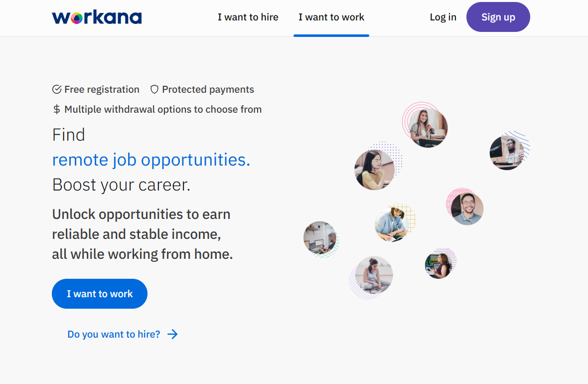
Task: Open the I want to hire tab
Action: click(x=248, y=17)
